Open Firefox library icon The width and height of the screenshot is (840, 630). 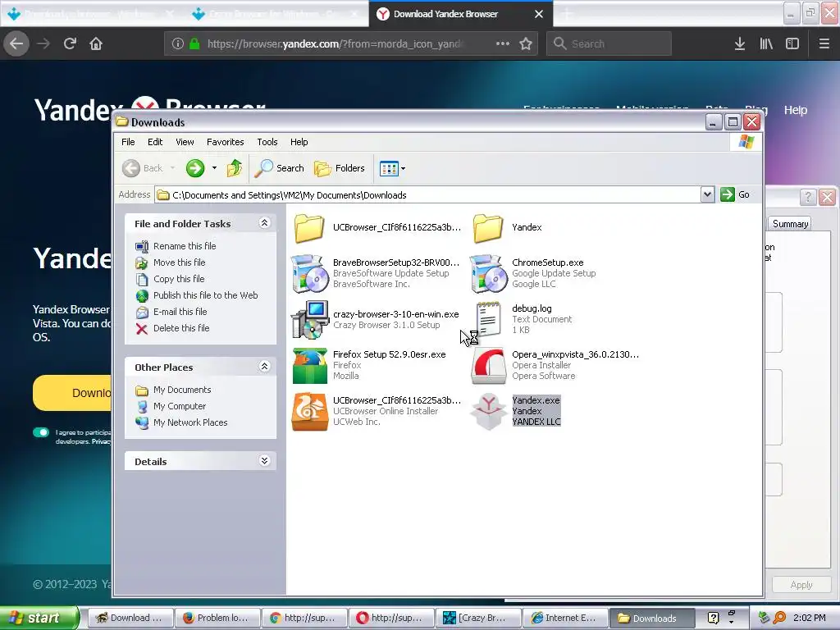point(766,44)
